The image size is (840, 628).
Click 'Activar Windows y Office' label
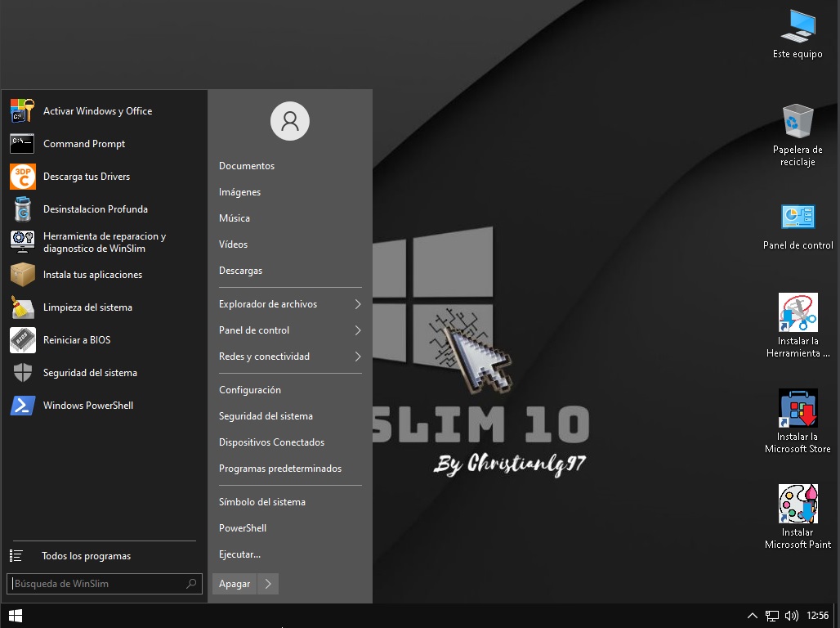97,111
